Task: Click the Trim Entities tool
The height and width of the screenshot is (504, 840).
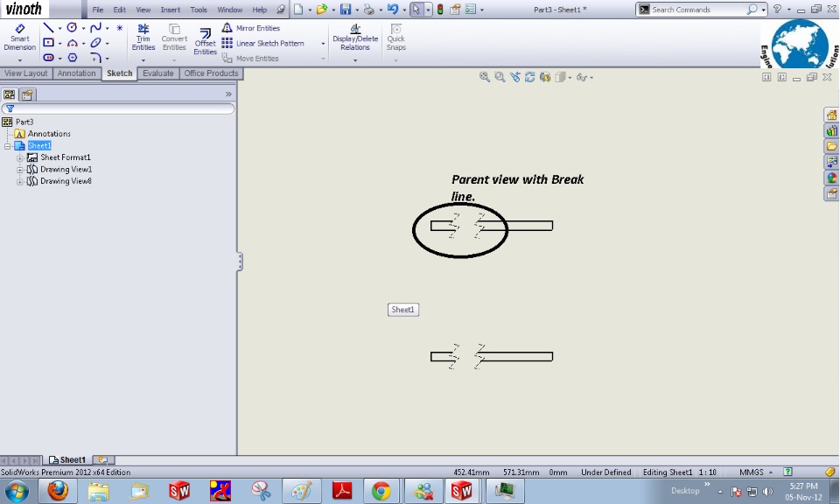Action: point(143,37)
